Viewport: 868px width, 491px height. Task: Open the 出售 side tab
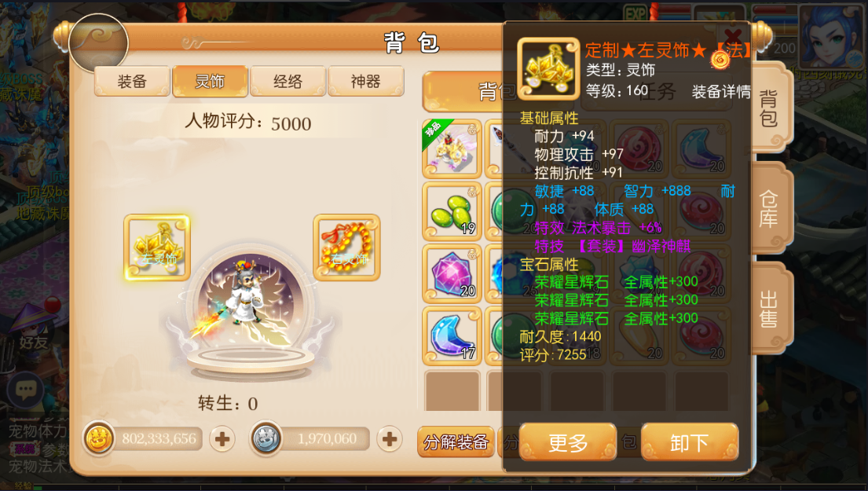click(x=770, y=309)
